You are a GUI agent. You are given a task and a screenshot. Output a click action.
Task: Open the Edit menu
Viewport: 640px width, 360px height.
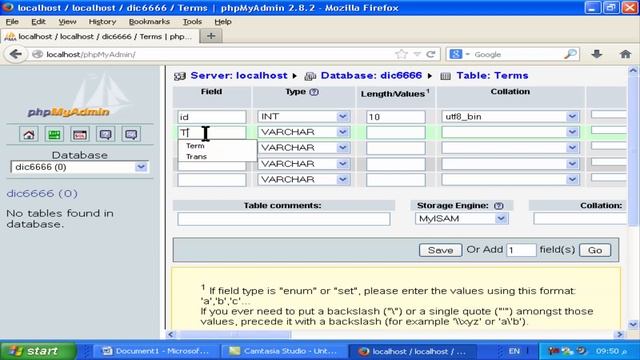(38, 22)
